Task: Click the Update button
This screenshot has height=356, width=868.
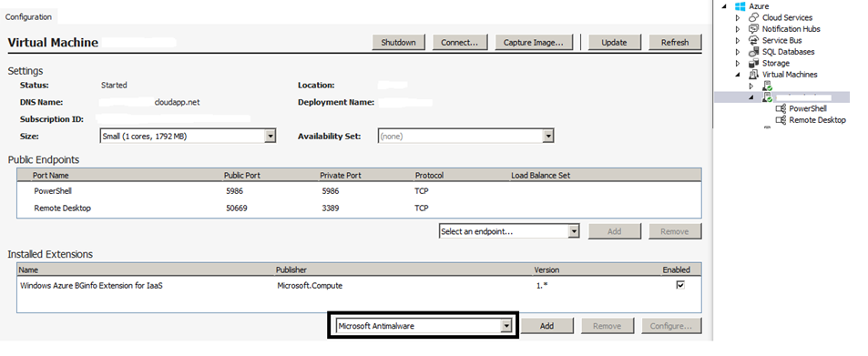Action: (614, 43)
